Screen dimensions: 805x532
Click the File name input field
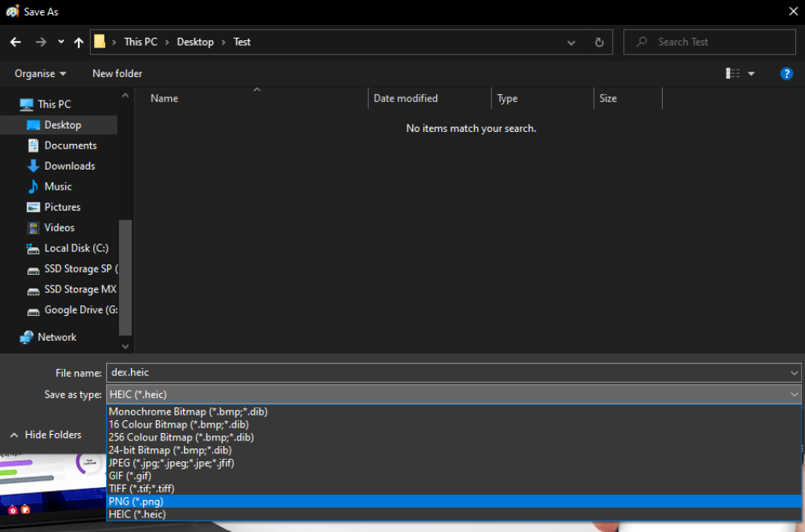(446, 373)
